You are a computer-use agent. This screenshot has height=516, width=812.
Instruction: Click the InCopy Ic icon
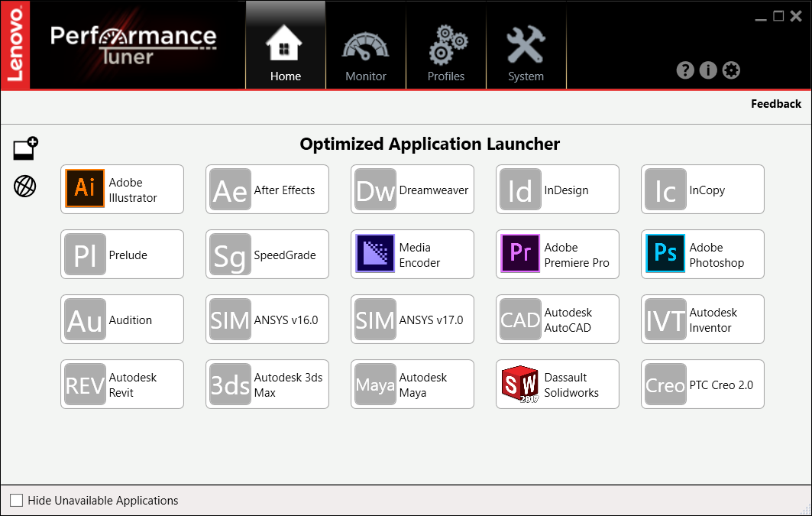coord(665,189)
